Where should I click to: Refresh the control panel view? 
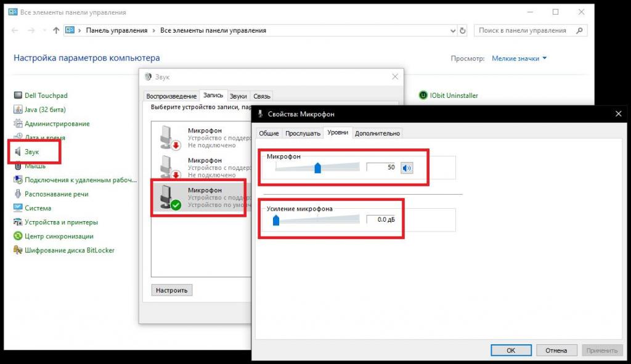pyautogui.click(x=463, y=31)
